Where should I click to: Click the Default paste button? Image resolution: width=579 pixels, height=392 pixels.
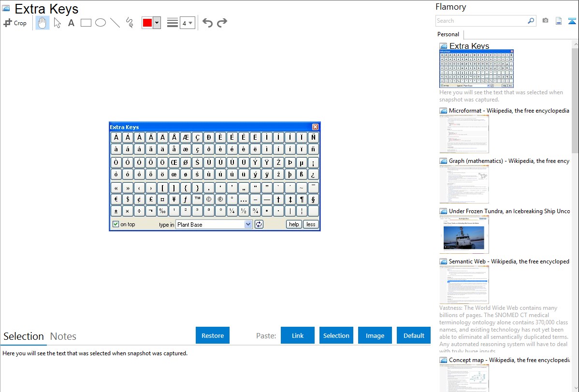(x=414, y=335)
